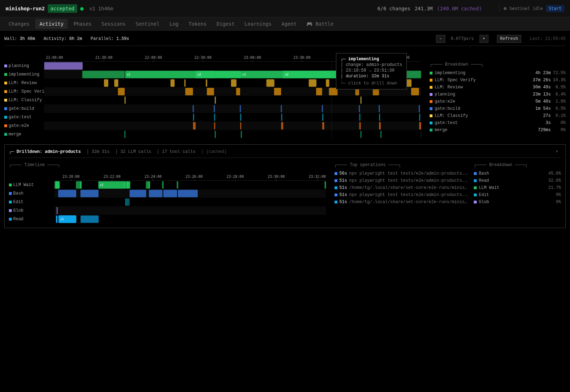The width and height of the screenshot is (570, 392).
Task: Toggle the LLM: Review row legend square
Action: click(x=5, y=83)
